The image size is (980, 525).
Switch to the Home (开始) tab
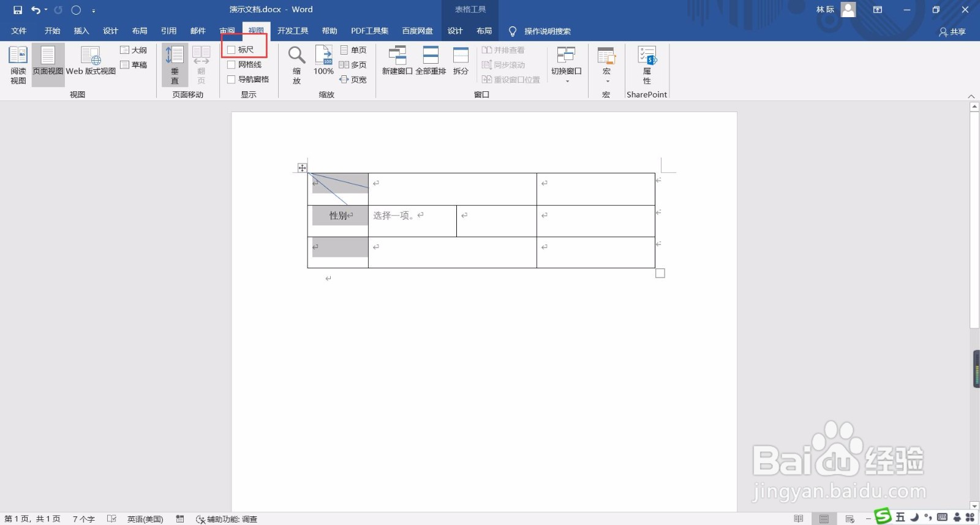coord(52,31)
